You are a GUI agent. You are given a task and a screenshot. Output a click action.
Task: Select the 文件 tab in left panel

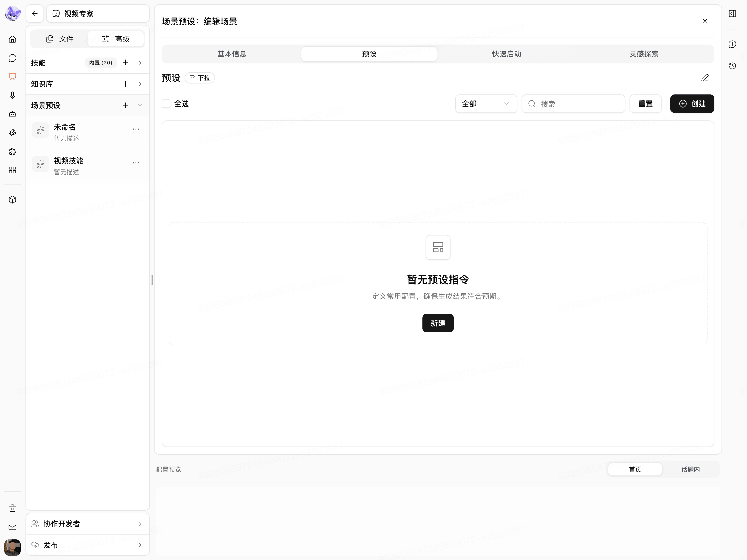click(x=59, y=39)
